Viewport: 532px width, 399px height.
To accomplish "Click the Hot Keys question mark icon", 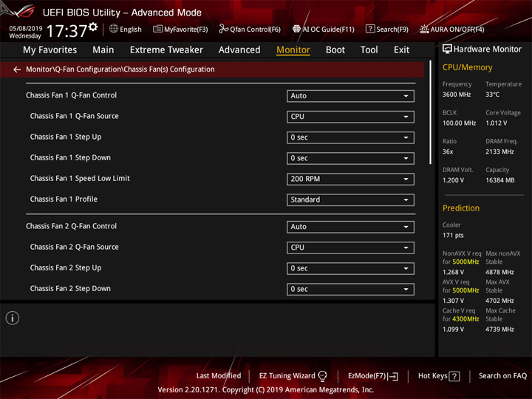I will pos(454,376).
